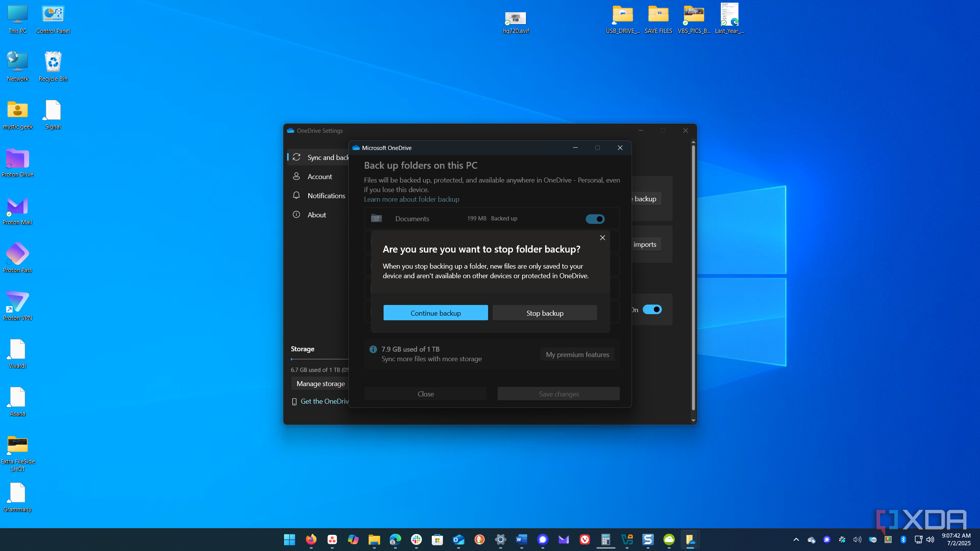Toggle the Documents folder backup switch
Image resolution: width=980 pixels, height=551 pixels.
[x=595, y=219]
